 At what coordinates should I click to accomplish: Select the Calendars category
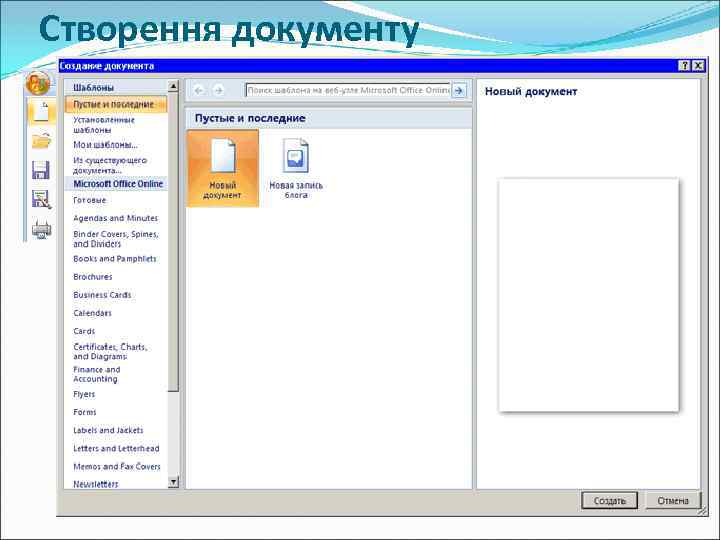(x=92, y=313)
